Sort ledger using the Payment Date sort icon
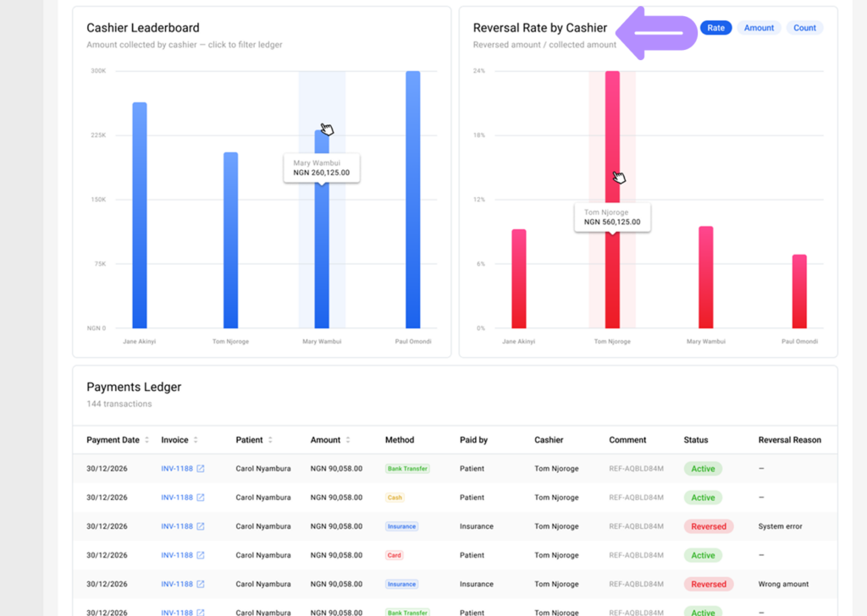This screenshot has height=616, width=867. [146, 440]
